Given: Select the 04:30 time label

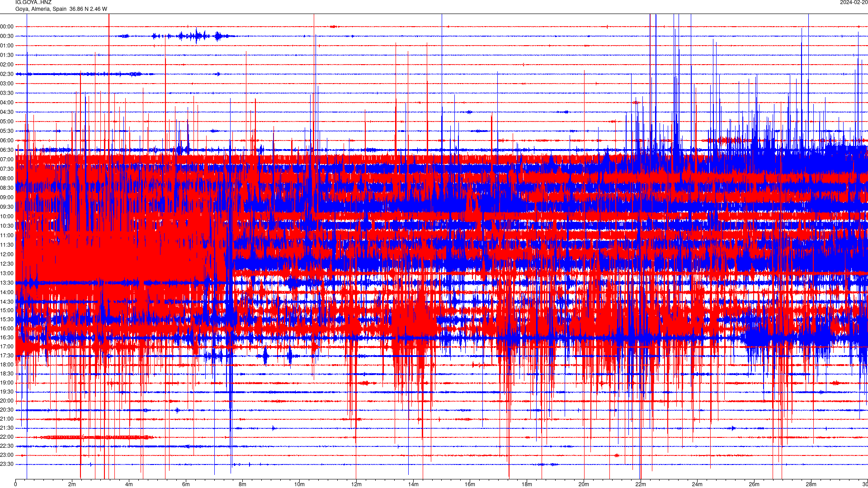Looking at the screenshot, I should [x=7, y=112].
